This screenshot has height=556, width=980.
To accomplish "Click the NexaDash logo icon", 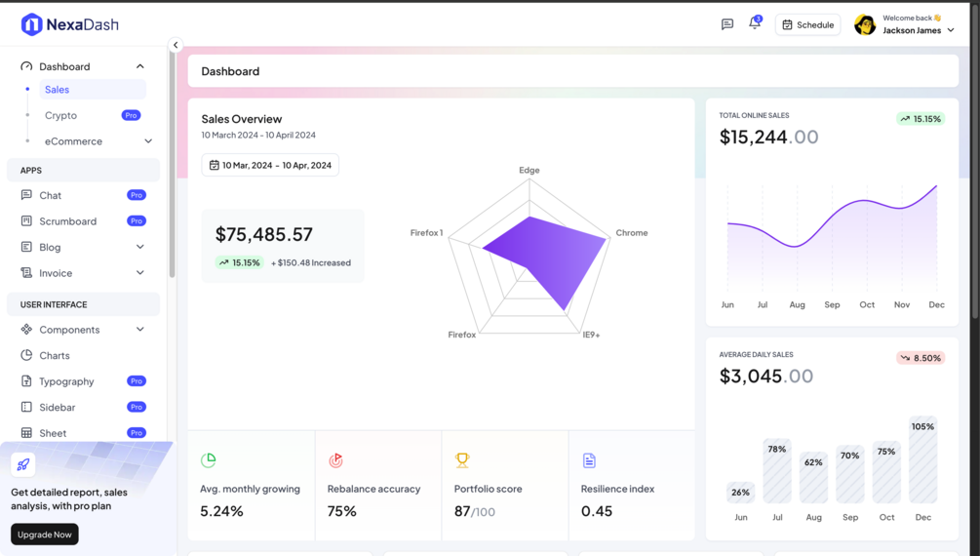I will tap(31, 24).
